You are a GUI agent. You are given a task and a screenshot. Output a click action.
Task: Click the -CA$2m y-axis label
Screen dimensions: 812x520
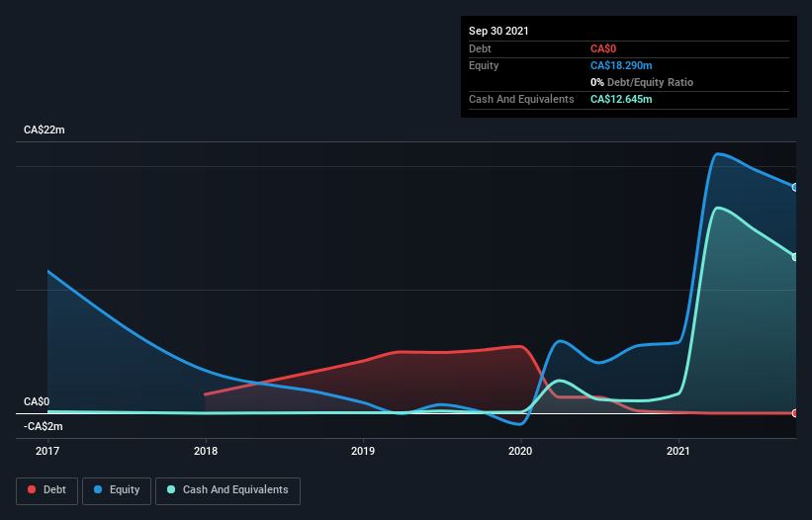pos(43,426)
